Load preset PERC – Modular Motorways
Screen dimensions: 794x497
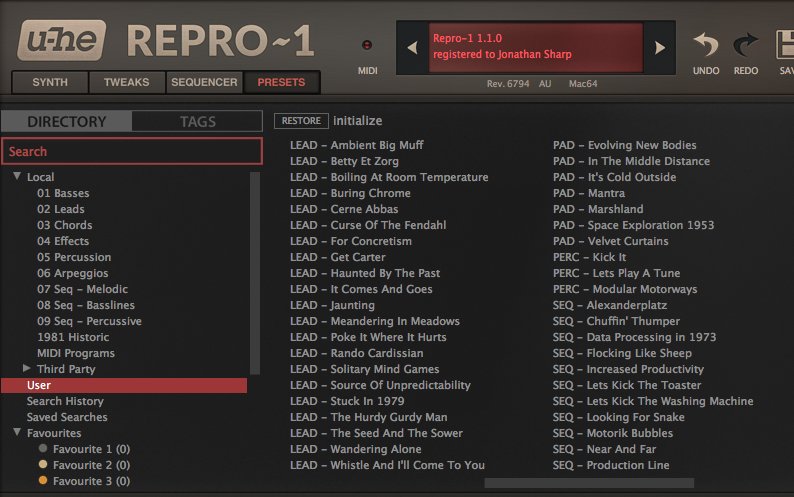point(625,289)
